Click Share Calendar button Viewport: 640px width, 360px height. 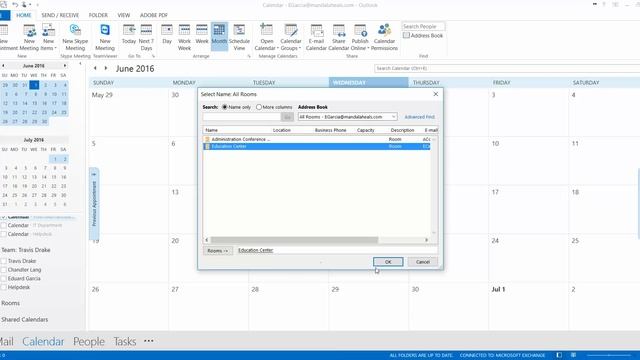point(338,37)
